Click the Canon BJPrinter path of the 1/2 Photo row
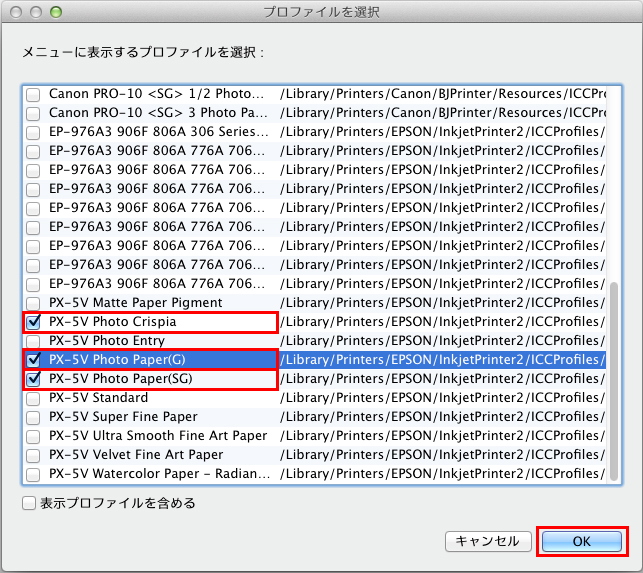The width and height of the screenshot is (643, 573). [443, 94]
